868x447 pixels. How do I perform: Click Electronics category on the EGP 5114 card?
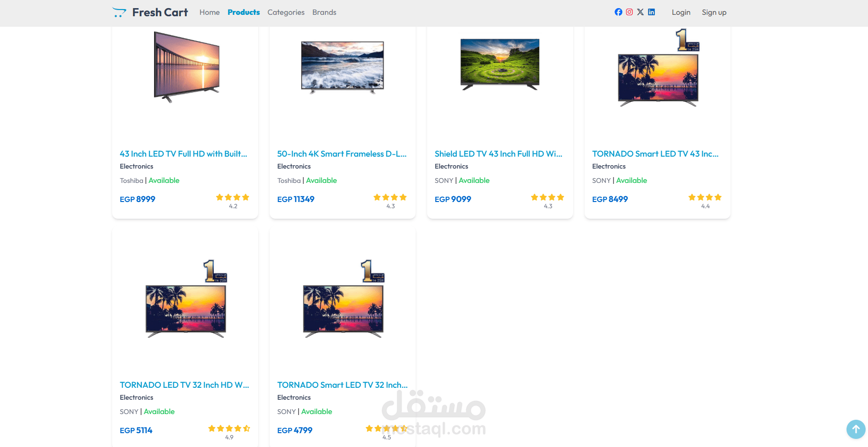click(136, 397)
